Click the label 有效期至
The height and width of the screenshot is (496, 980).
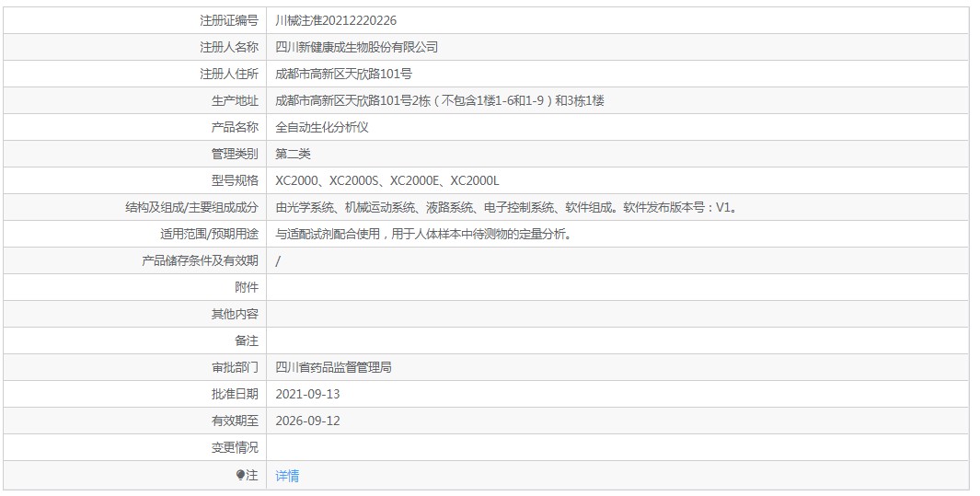tap(235, 421)
